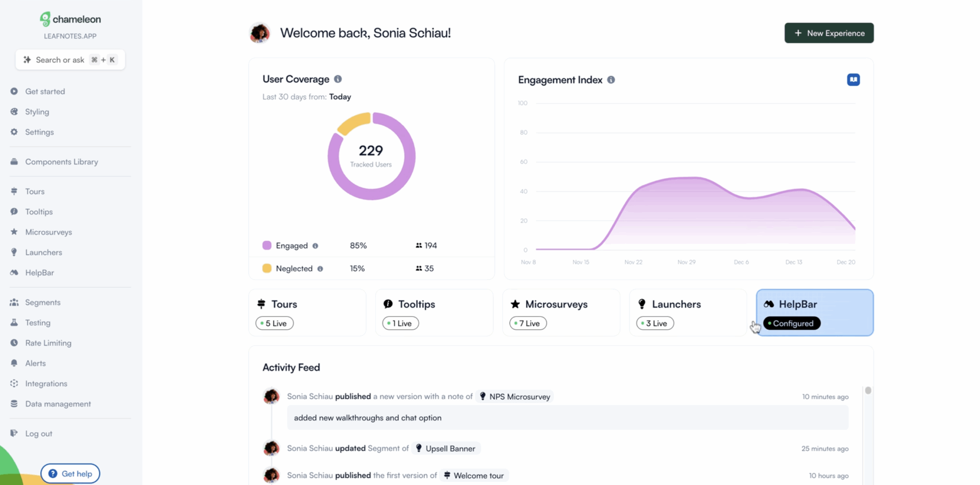The width and height of the screenshot is (980, 485).
Task: Click the purple Engaged color swatch
Action: pos(267,245)
